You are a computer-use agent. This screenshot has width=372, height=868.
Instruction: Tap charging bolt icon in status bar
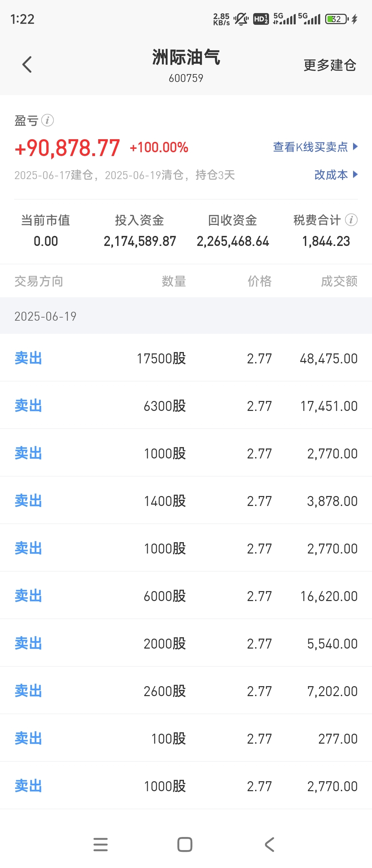[354, 19]
